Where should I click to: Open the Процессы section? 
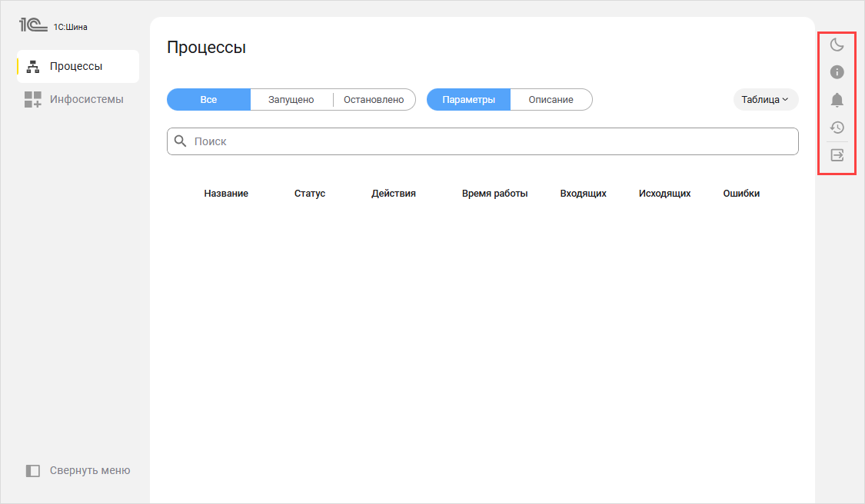(x=75, y=66)
